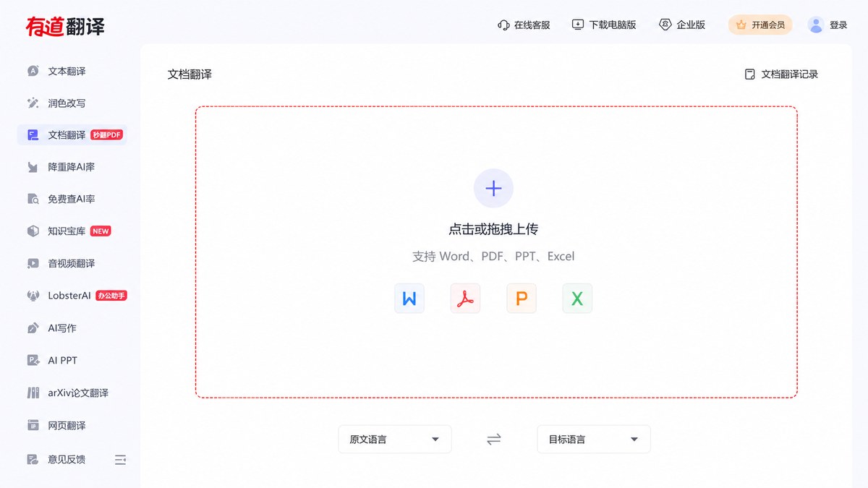Click the 文档翻译 sidebar icon
This screenshot has width=868, height=488.
33,134
